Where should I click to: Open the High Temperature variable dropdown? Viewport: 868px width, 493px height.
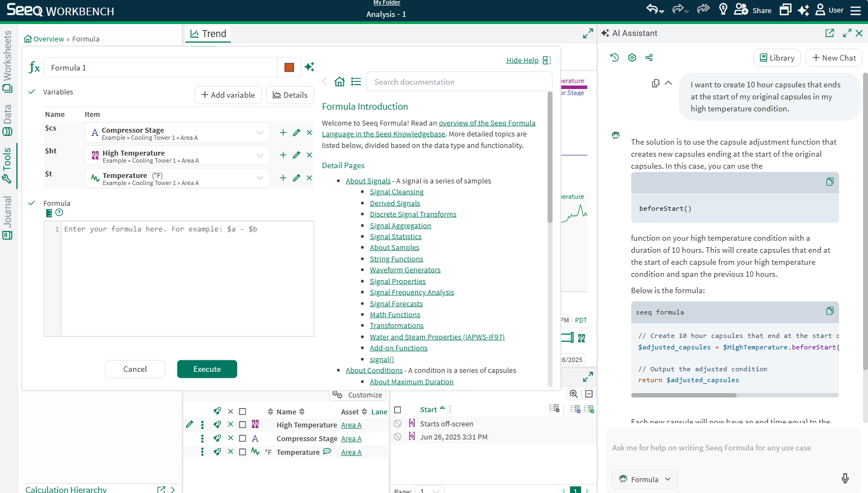[x=260, y=156]
